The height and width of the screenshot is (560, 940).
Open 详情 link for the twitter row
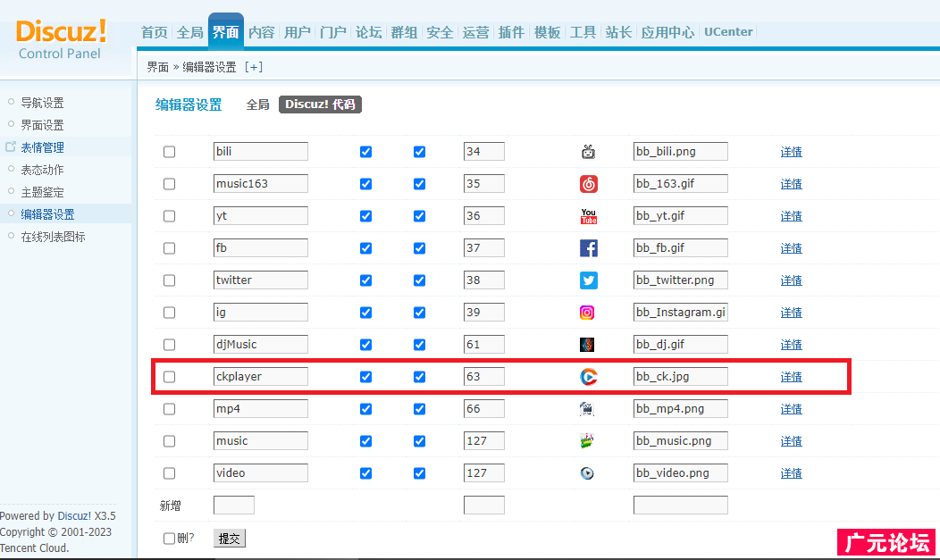point(791,280)
